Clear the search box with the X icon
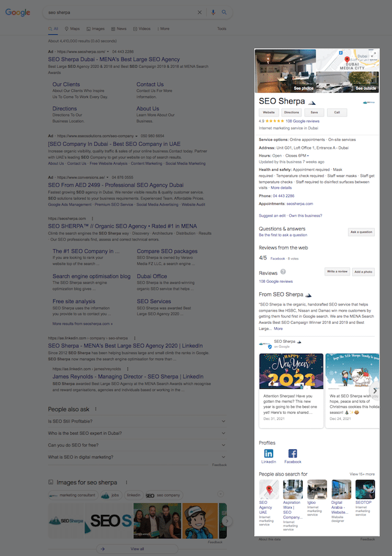This screenshot has height=556, width=392. click(200, 12)
